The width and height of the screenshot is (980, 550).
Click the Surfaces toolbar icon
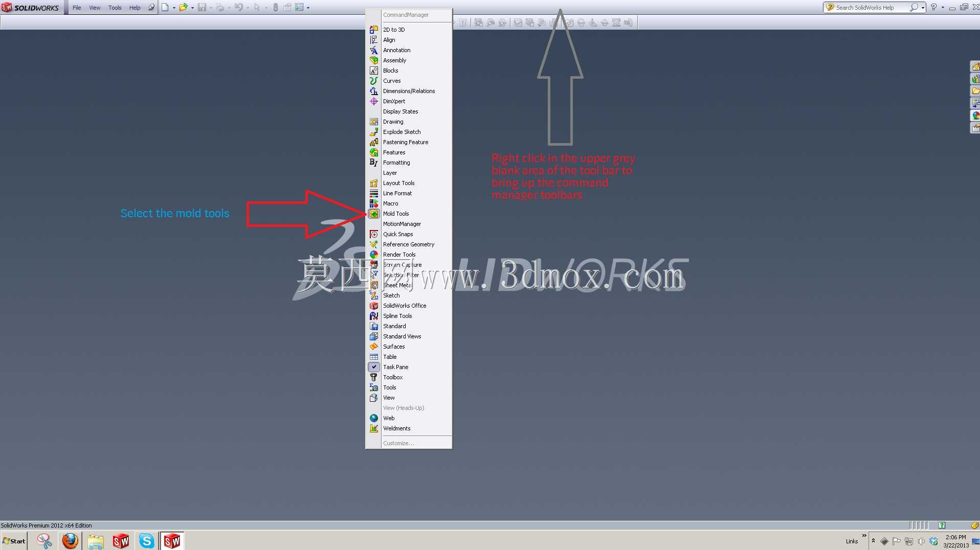(374, 347)
